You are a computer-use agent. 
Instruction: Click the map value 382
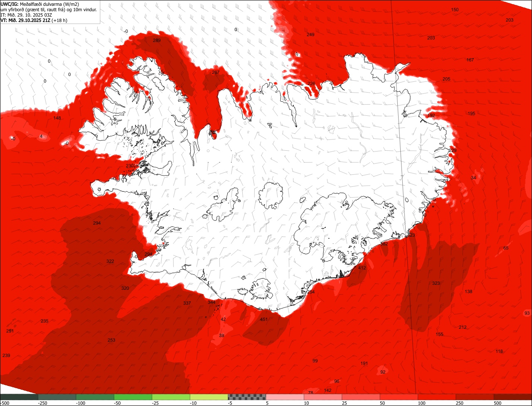pos(384,244)
